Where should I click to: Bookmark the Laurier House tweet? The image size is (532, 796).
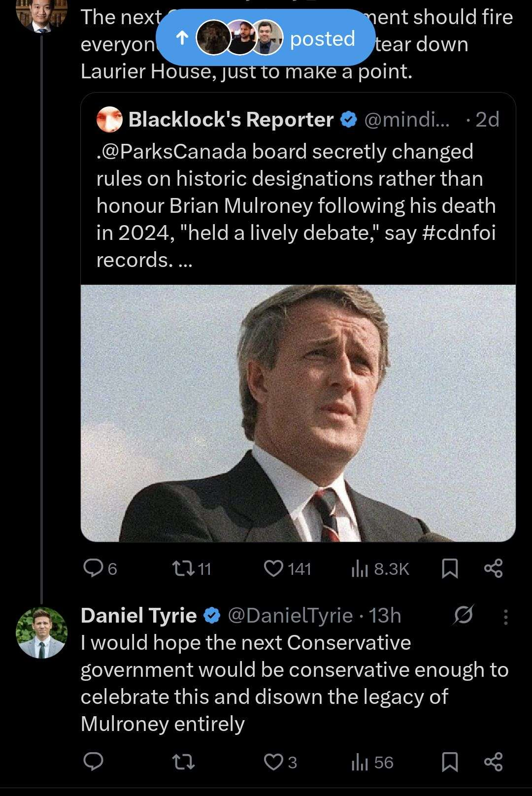tap(450, 568)
